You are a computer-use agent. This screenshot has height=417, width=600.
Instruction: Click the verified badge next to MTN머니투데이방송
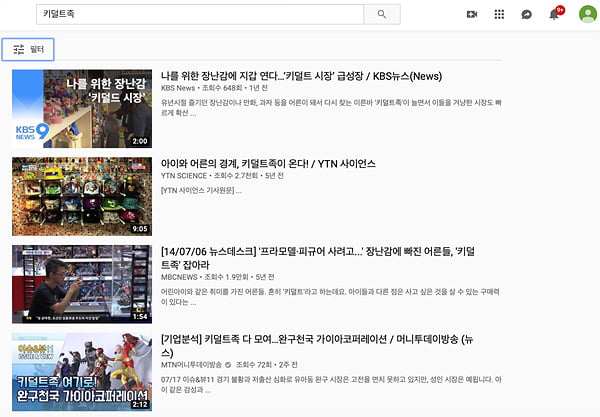228,365
